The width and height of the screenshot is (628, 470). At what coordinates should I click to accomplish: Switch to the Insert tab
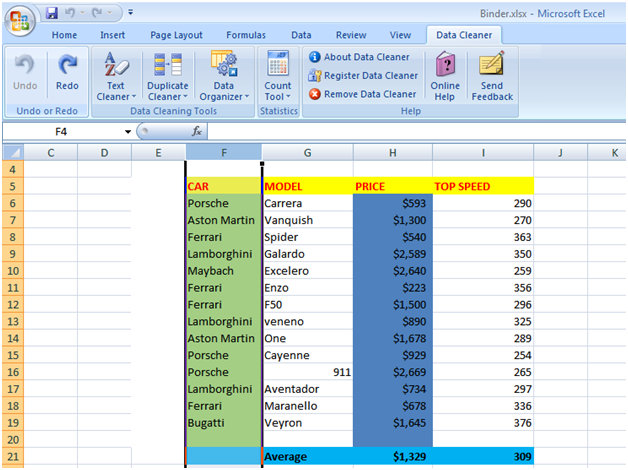tap(113, 35)
